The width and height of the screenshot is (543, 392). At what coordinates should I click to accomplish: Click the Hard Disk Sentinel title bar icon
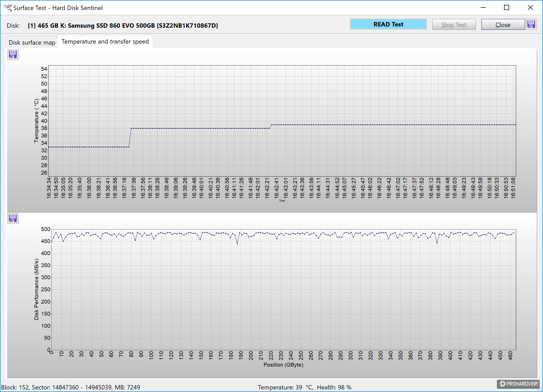click(x=8, y=8)
